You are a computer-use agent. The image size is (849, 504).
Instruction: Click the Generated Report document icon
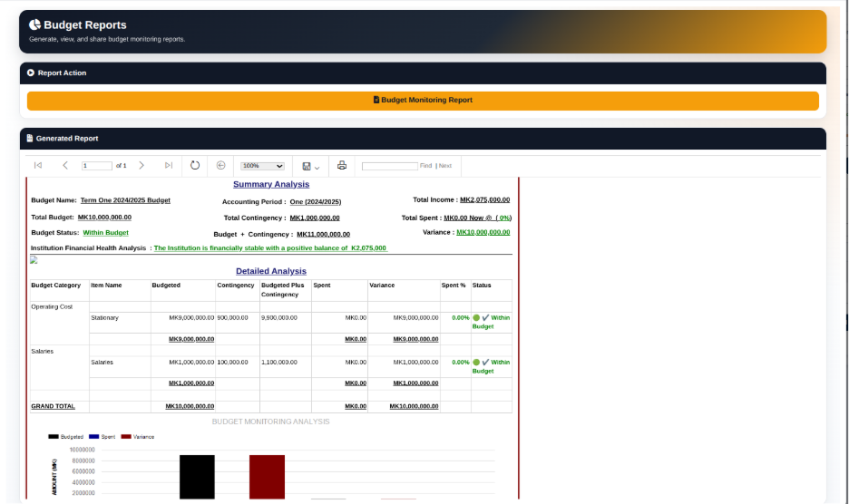(x=30, y=138)
